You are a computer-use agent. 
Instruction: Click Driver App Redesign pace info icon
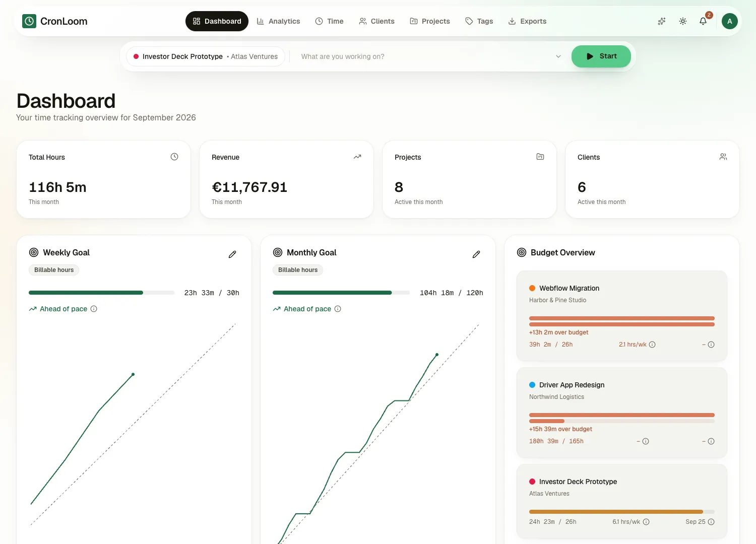point(646,441)
